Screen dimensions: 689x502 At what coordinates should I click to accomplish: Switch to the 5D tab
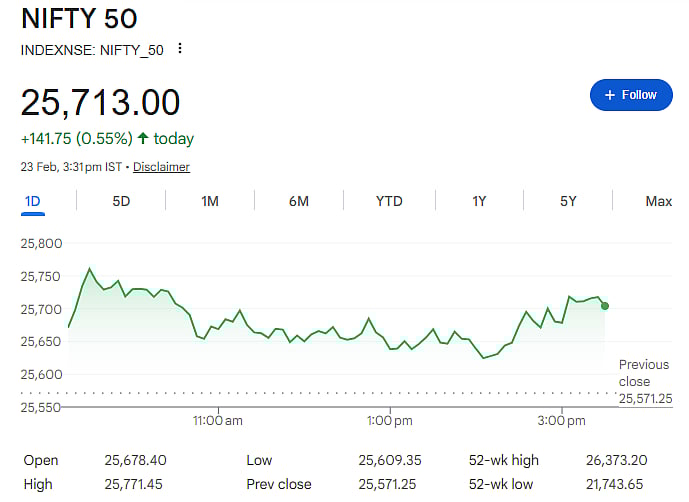click(x=121, y=201)
